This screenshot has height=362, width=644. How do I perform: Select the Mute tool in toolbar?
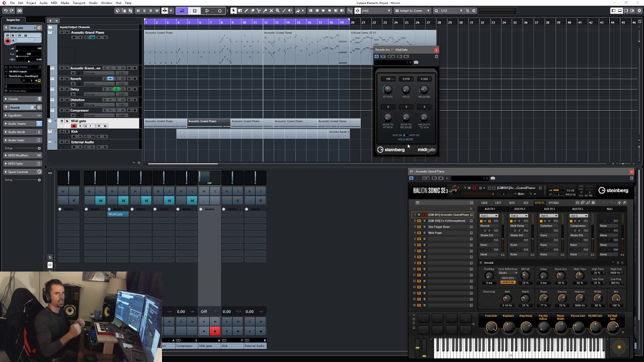point(272,11)
